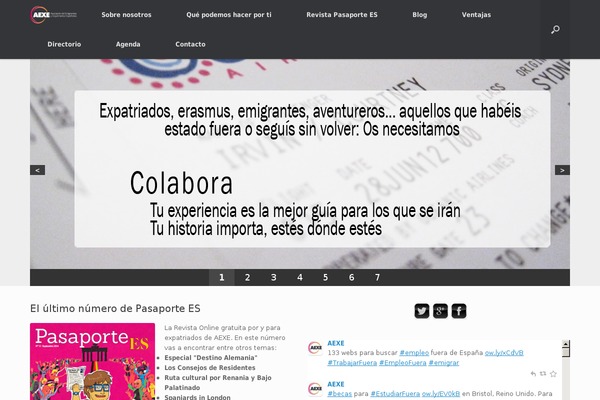600x400 pixels.
Task: Open the Ventajas menu item
Action: 476,15
